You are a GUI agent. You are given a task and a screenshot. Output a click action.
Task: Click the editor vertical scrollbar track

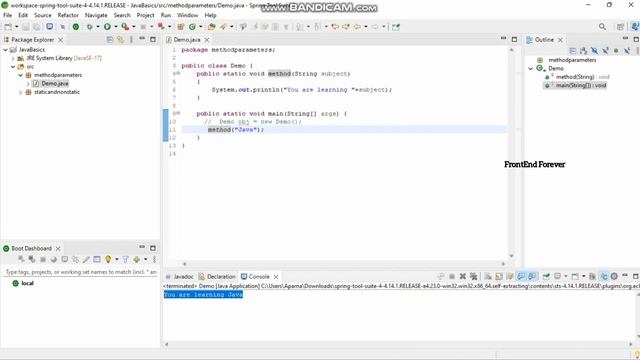pos(511,153)
